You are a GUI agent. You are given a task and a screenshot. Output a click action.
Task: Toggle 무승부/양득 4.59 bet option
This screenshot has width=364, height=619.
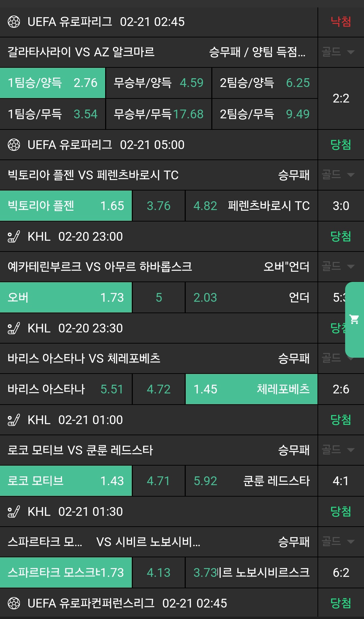coord(159,83)
